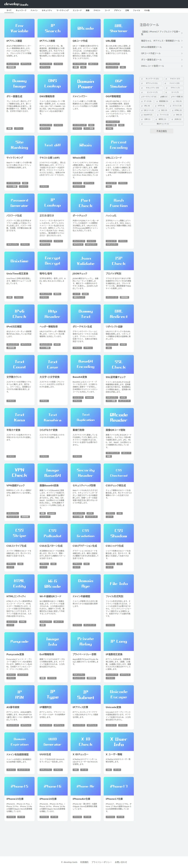Switch to the デザイン navigation tab
The height and width of the screenshot is (868, 188).
click(118, 10)
